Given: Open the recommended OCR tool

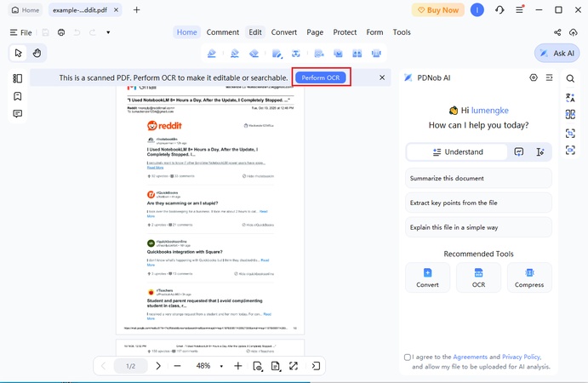Looking at the screenshot, I should (478, 277).
